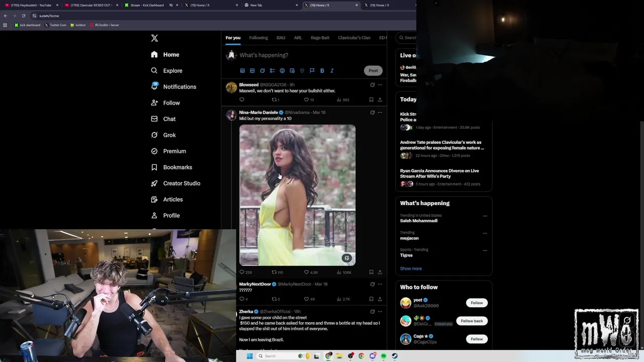Repost Nina-Marie Daniele's post
Screen dimensions: 644x362
[x=275, y=272]
